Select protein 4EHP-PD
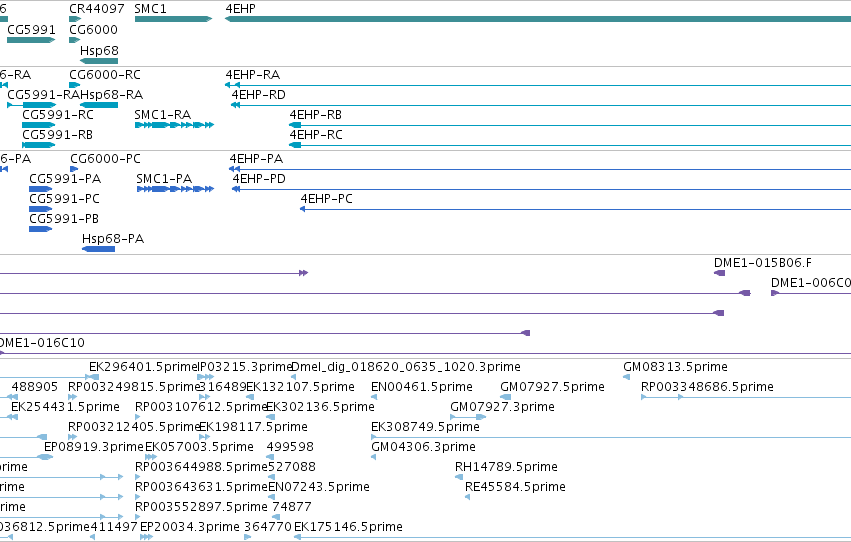 542,189
